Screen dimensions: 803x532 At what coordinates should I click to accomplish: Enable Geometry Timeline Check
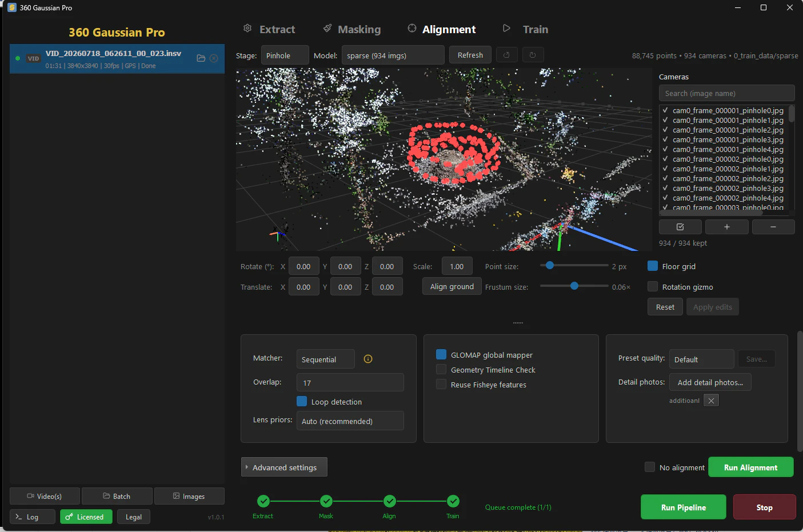tap(441, 369)
